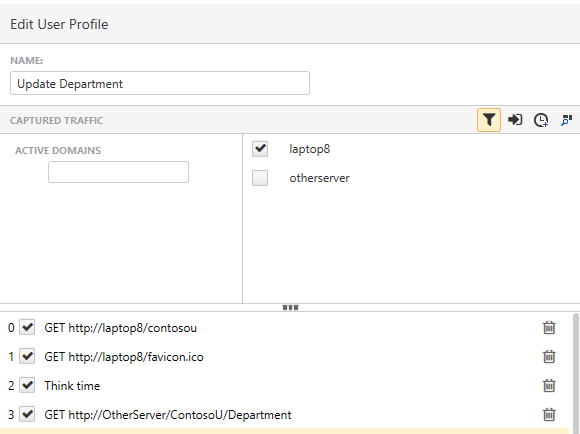Uncheck request 0 contosou checkbox
This screenshot has height=434, width=580.
tap(27, 327)
